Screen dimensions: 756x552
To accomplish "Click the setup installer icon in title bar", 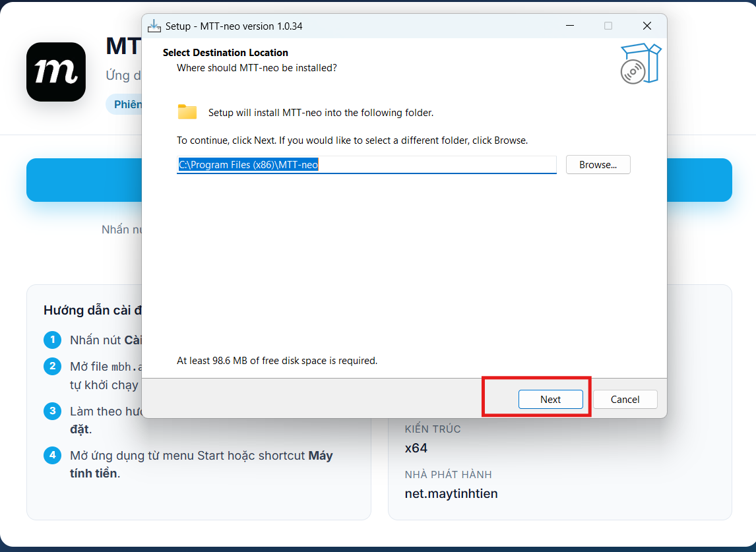I will 154,26.
